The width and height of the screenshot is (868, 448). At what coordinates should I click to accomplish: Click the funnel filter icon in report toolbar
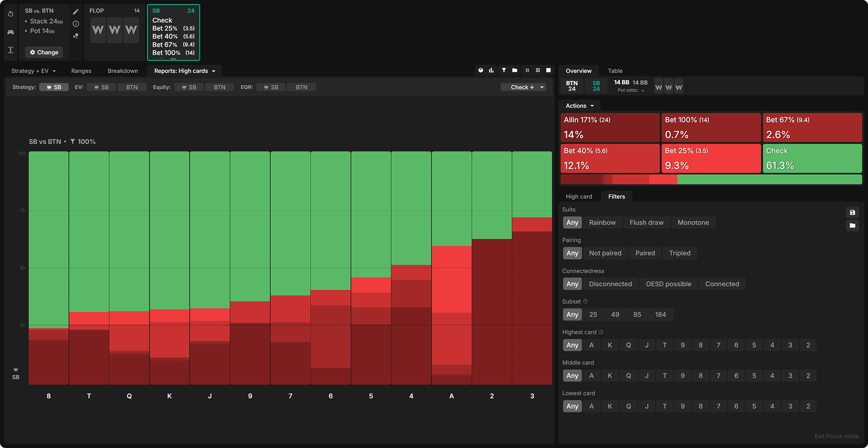[504, 71]
